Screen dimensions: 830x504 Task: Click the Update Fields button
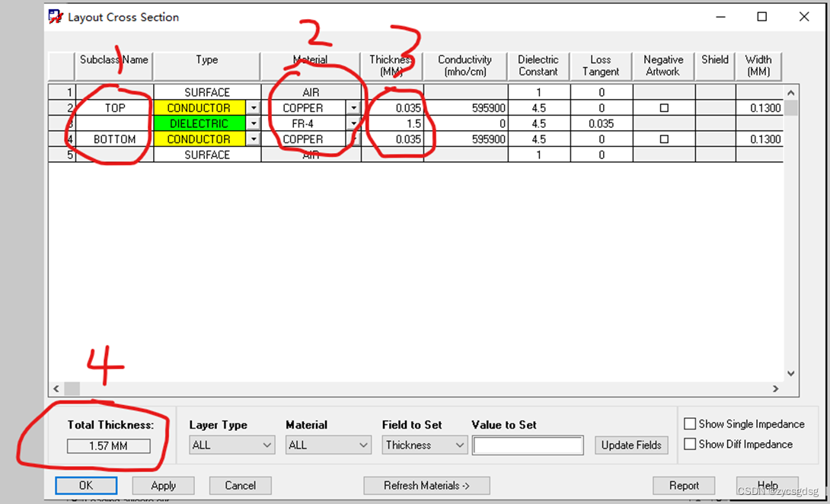click(x=630, y=445)
